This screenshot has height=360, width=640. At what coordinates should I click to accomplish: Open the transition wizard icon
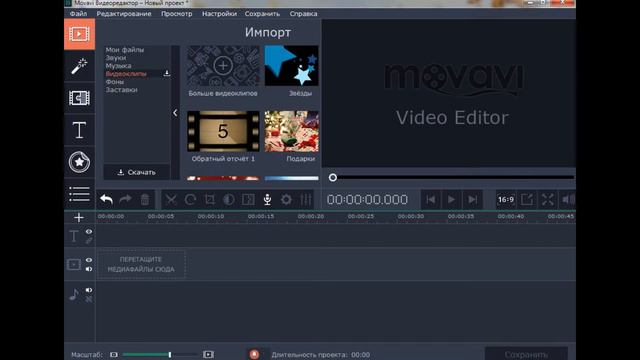(248, 200)
